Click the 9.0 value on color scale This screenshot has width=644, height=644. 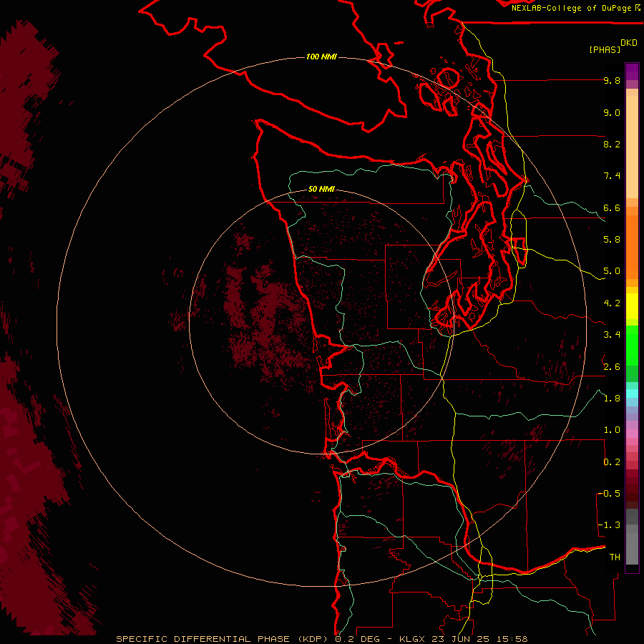tap(612, 112)
